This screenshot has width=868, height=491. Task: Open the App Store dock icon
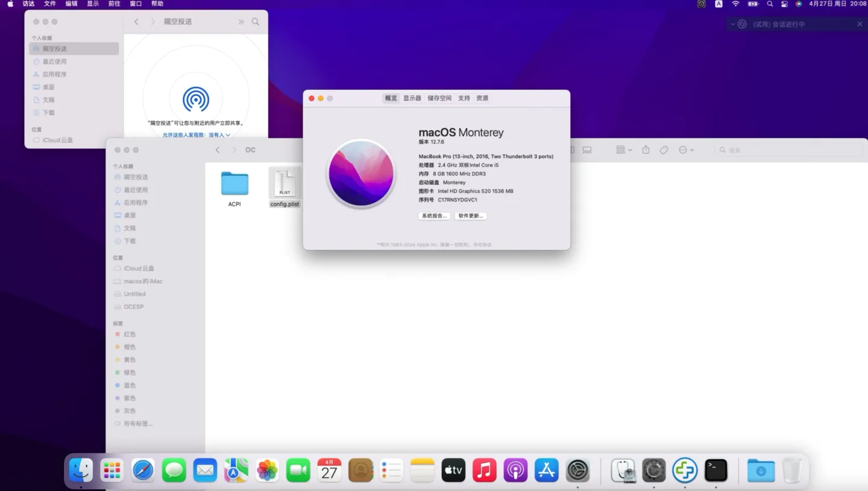(x=547, y=470)
